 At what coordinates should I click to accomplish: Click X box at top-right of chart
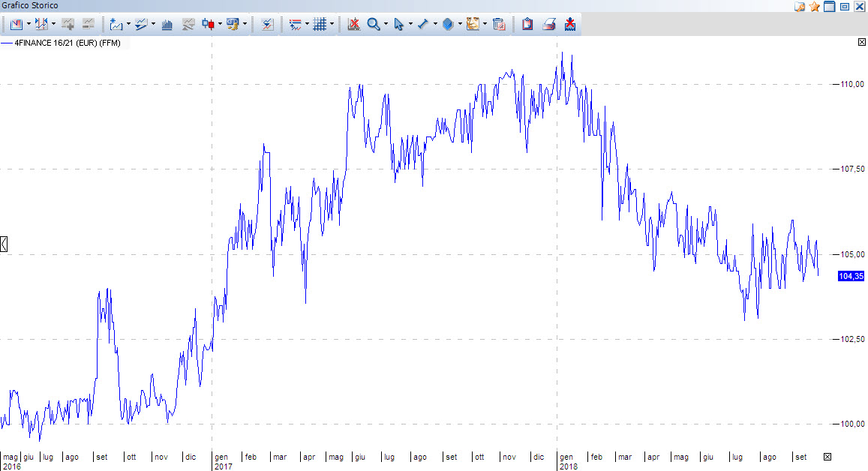pyautogui.click(x=862, y=43)
